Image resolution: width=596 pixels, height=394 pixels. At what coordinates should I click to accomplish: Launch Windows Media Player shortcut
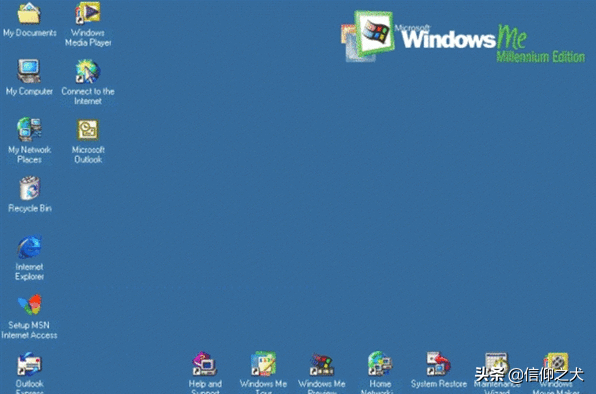click(88, 13)
